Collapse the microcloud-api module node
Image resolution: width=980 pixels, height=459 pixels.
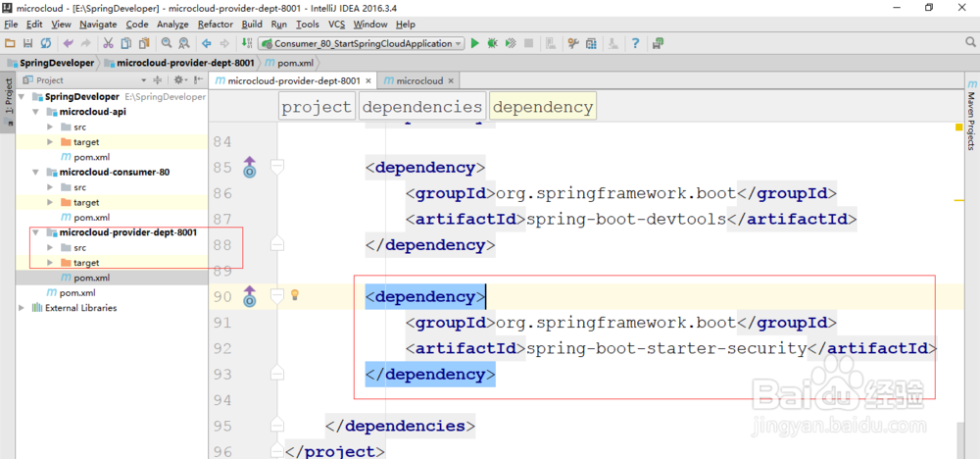35,112
